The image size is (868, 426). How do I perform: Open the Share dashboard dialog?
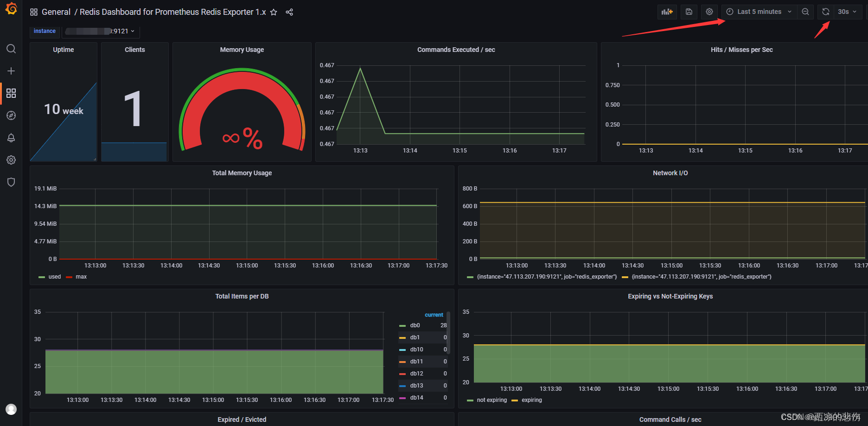pyautogui.click(x=289, y=13)
